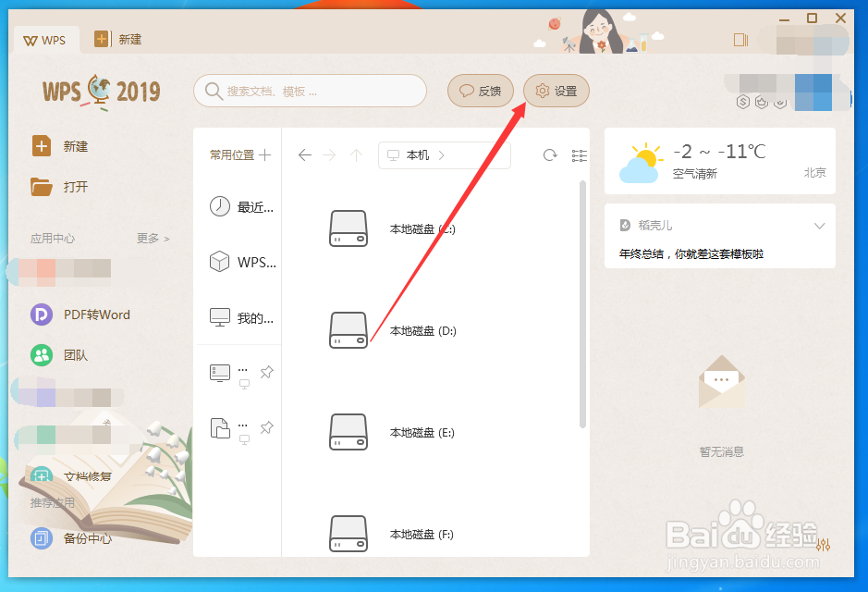Viewport: 868px width, 592px height.
Task: Click the 反馈 feedback button
Action: (x=480, y=91)
